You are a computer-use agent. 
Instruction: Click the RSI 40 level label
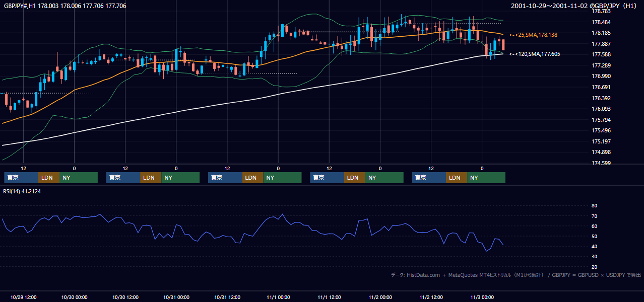[594, 246]
